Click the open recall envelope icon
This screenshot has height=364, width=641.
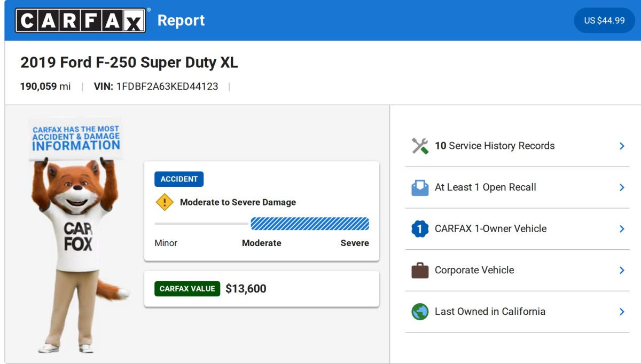pos(420,187)
